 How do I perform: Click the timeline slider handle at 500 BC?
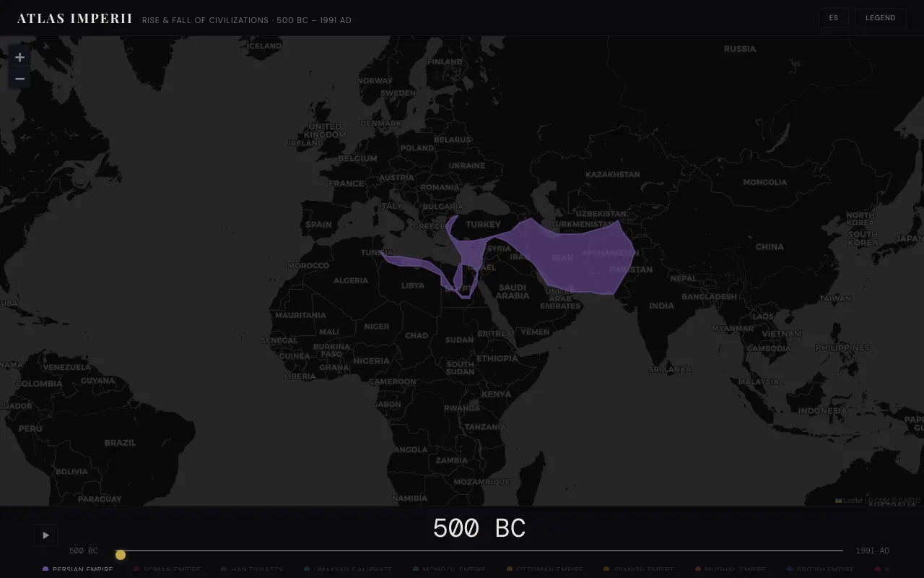coord(121,554)
